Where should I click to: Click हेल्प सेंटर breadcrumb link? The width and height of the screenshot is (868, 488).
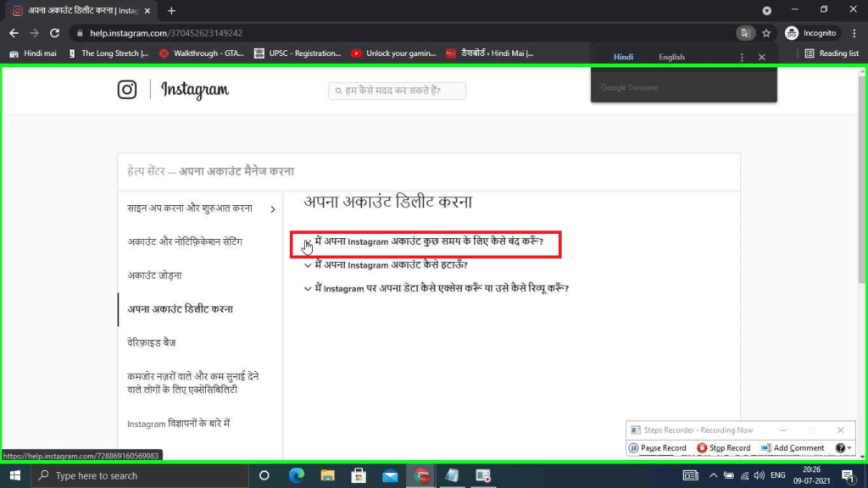146,171
